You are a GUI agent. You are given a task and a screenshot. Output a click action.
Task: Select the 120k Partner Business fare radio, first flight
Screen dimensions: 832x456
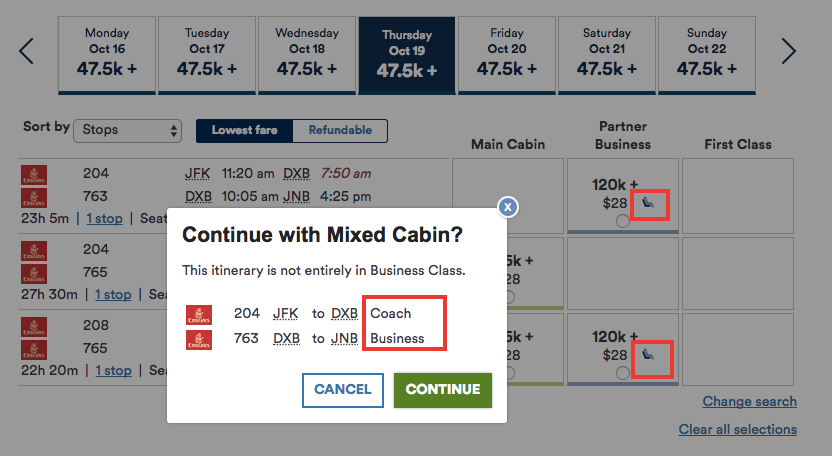623,221
